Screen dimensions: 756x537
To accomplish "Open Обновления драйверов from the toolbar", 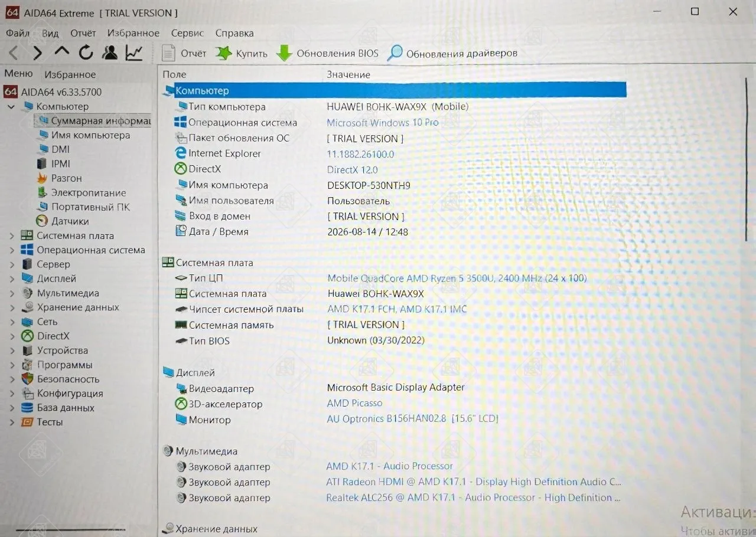I will pyautogui.click(x=452, y=53).
